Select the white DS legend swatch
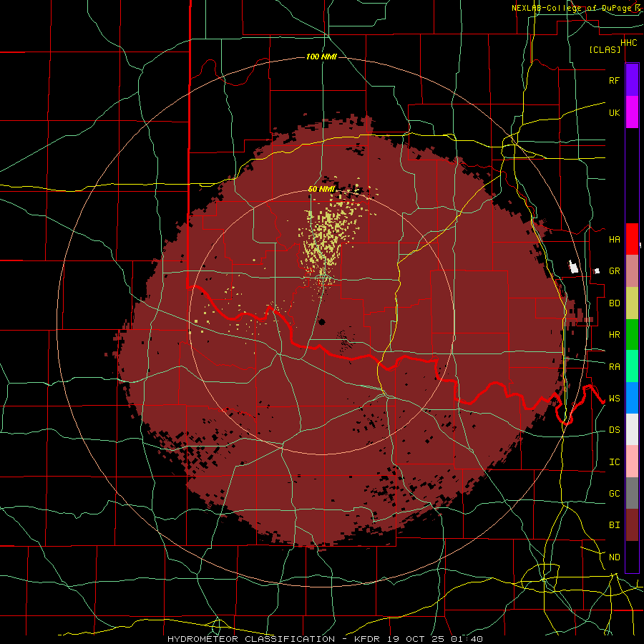The width and height of the screenshot is (644, 644). (632, 429)
